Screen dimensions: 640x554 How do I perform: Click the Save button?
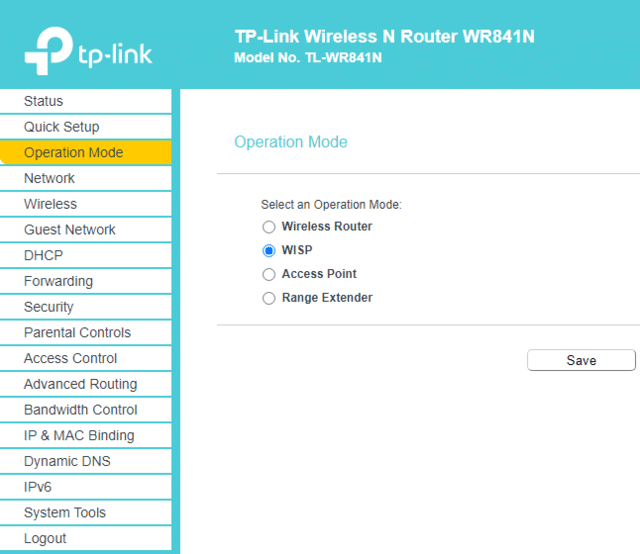tap(581, 360)
